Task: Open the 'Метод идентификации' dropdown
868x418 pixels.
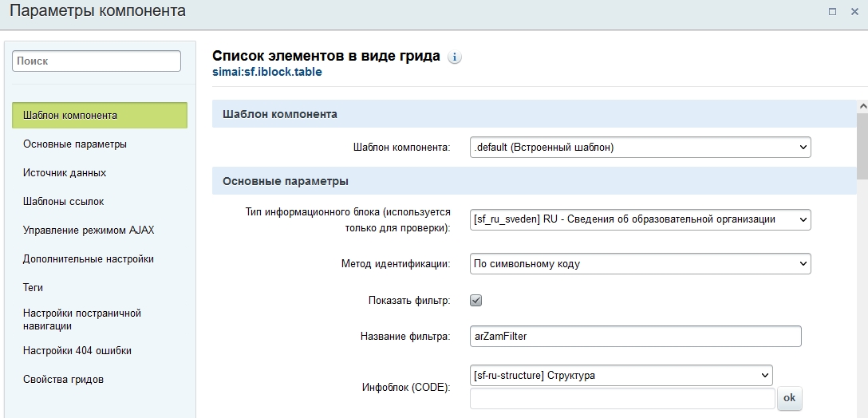Action: pyautogui.click(x=640, y=263)
